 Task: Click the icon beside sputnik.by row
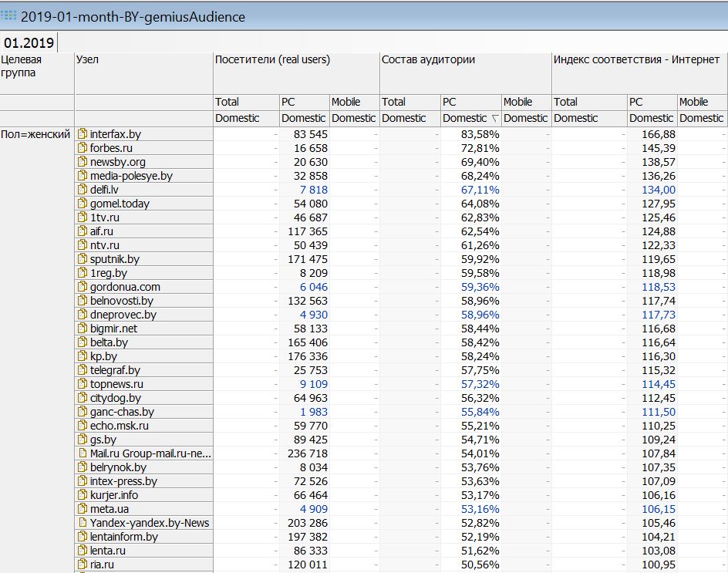83,259
